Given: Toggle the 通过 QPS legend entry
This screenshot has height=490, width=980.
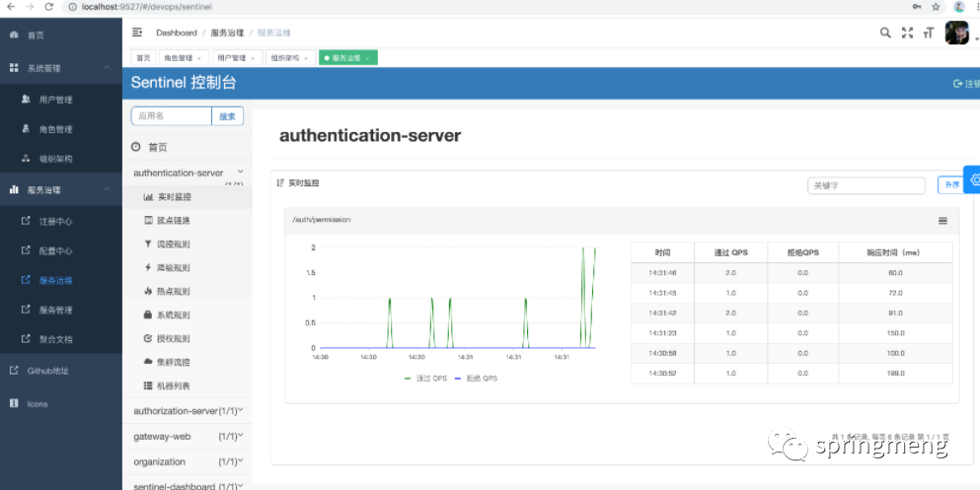Looking at the screenshot, I should click(426, 379).
